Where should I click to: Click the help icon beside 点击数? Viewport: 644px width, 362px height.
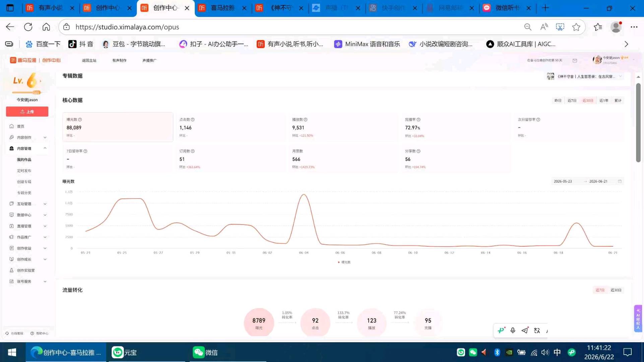[x=193, y=120]
